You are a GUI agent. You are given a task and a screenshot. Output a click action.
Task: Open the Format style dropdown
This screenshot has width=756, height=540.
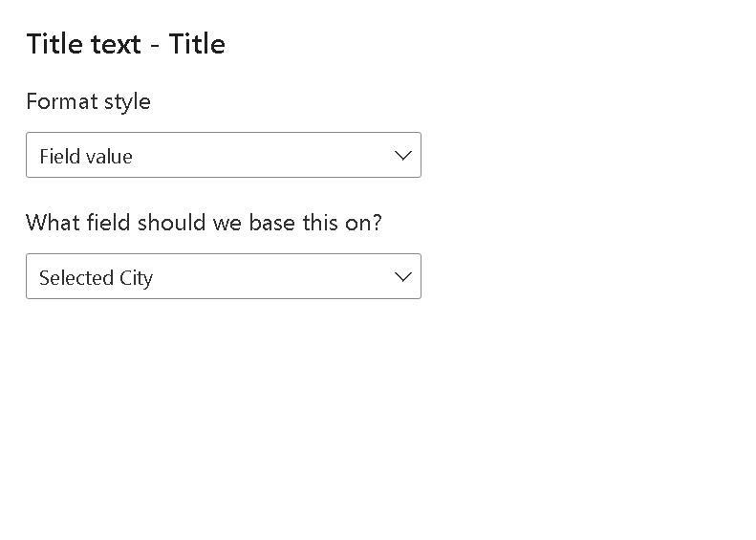click(x=223, y=155)
